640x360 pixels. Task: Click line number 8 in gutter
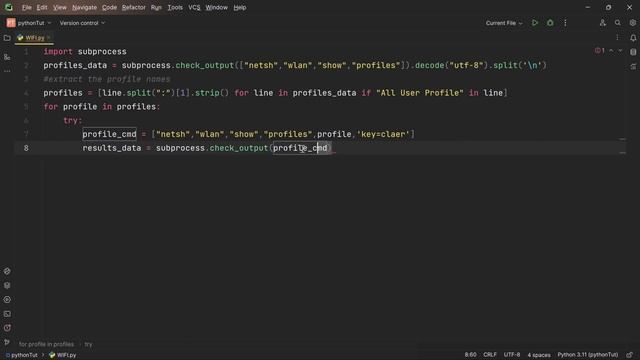pyautogui.click(x=26, y=148)
